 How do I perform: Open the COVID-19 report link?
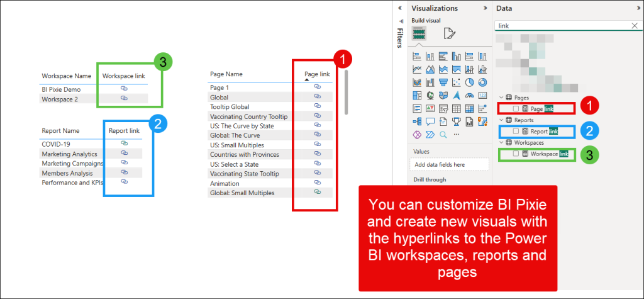[124, 144]
